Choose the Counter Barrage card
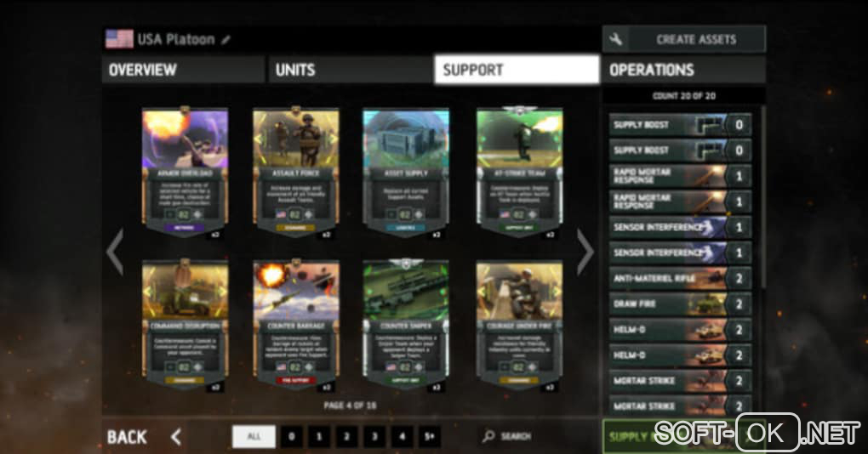 click(295, 326)
